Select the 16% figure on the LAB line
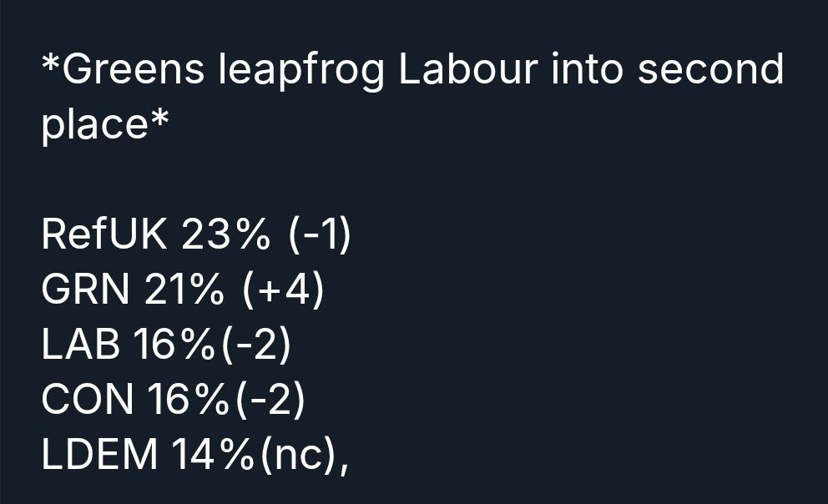828x504 pixels. pos(173,346)
